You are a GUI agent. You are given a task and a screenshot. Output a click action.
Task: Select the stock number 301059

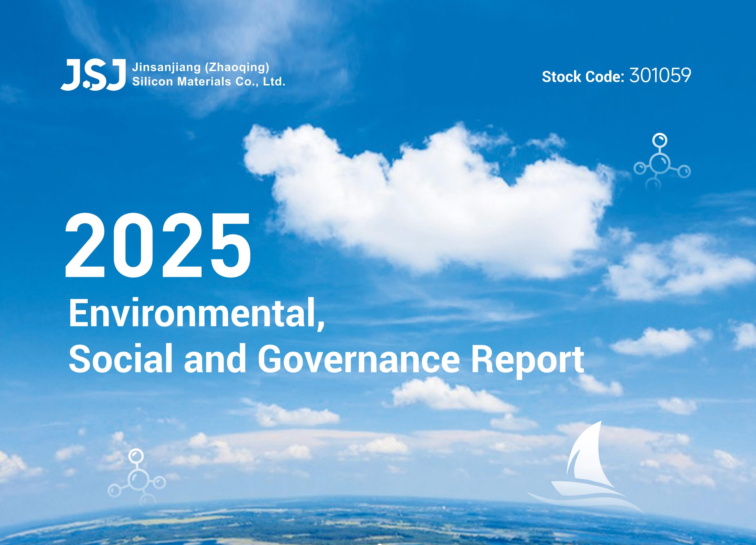[x=660, y=76]
